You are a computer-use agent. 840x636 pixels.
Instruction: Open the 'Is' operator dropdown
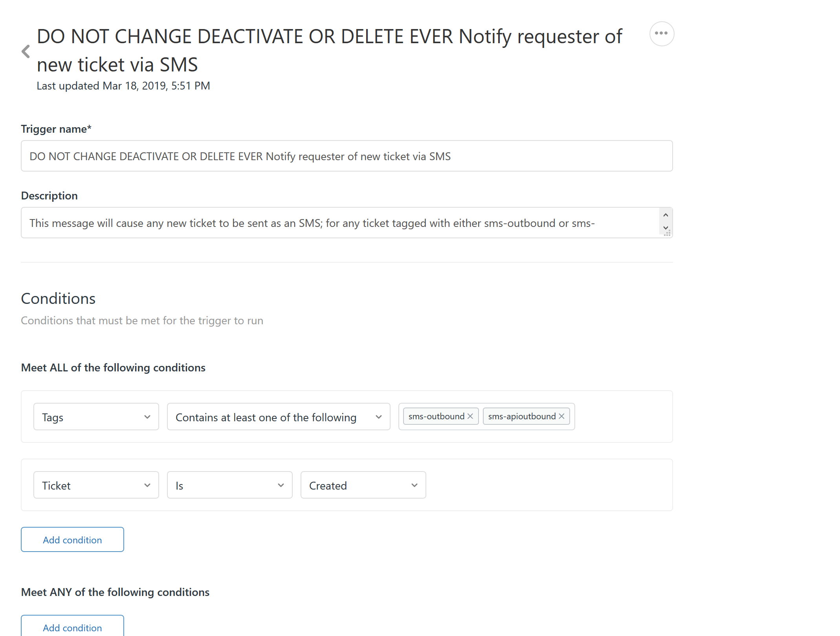coord(230,485)
